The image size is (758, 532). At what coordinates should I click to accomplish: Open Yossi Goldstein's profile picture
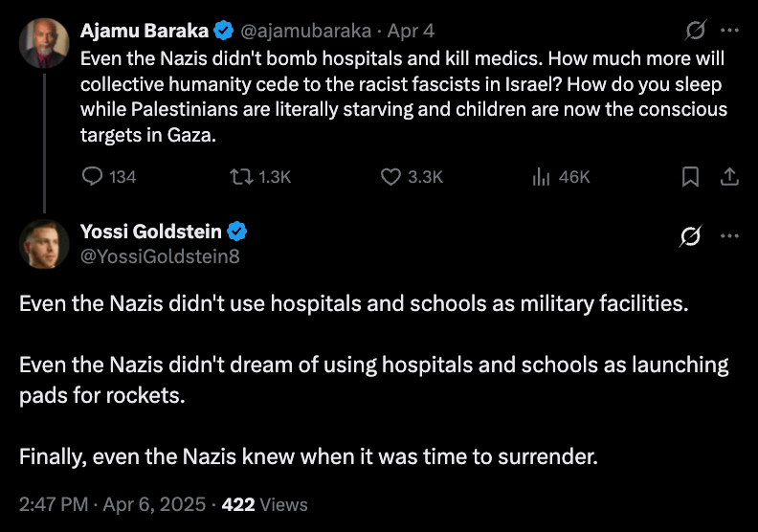pos(44,243)
